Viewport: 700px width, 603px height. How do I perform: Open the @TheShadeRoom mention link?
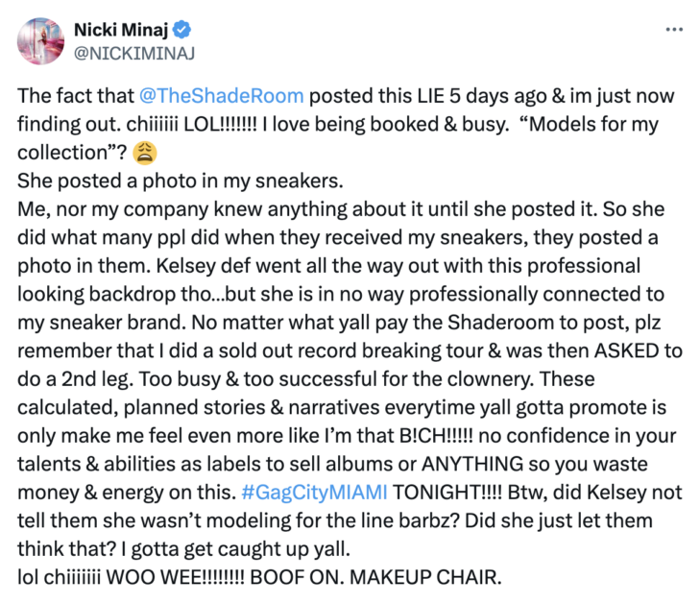222,96
